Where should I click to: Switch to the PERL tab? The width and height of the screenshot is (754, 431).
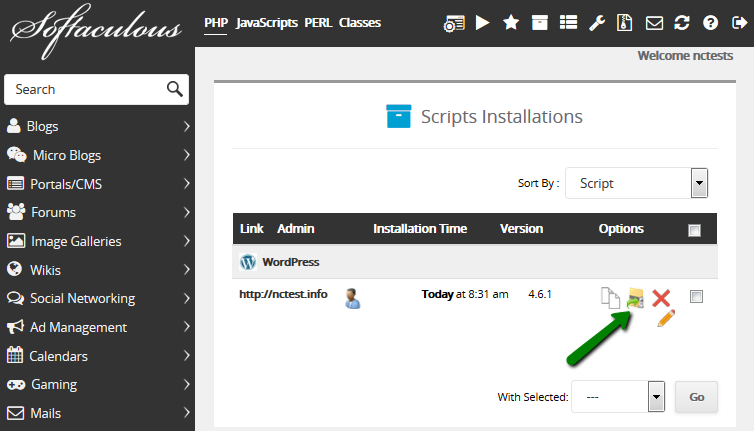pyautogui.click(x=318, y=22)
